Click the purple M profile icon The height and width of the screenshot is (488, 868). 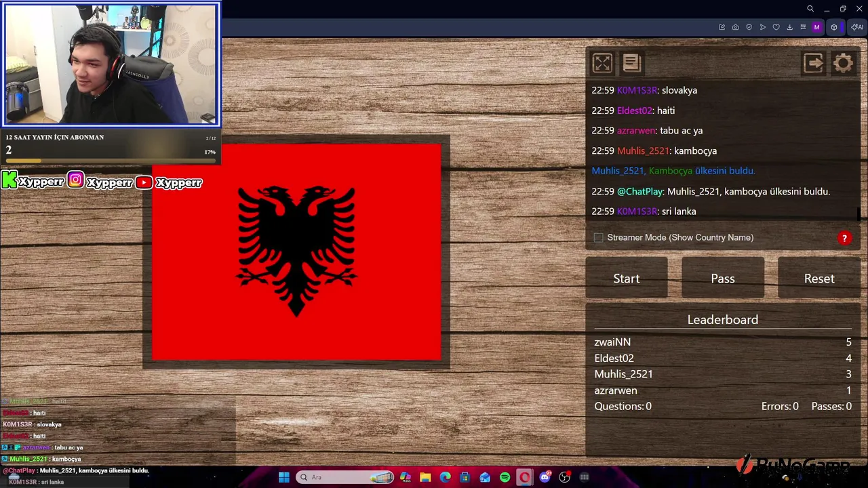[x=817, y=27]
